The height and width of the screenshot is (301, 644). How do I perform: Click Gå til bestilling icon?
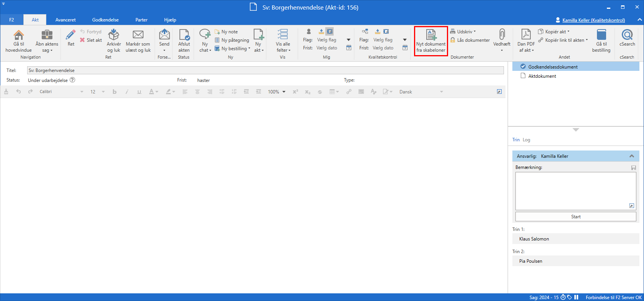pyautogui.click(x=601, y=35)
